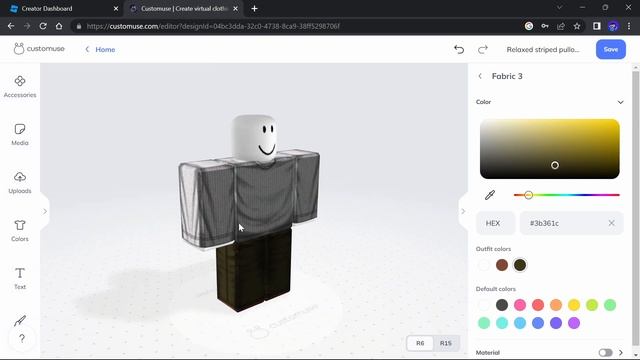Open the Google icon in address bar
Viewport: 640px width, 360px height.
pos(529,26)
